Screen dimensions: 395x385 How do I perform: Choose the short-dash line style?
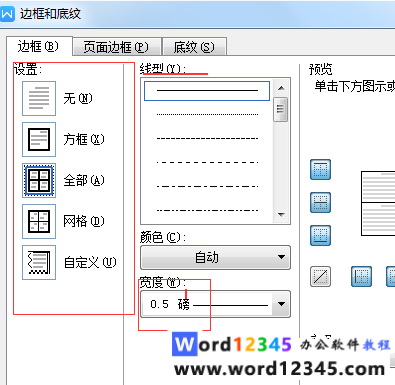point(207,138)
